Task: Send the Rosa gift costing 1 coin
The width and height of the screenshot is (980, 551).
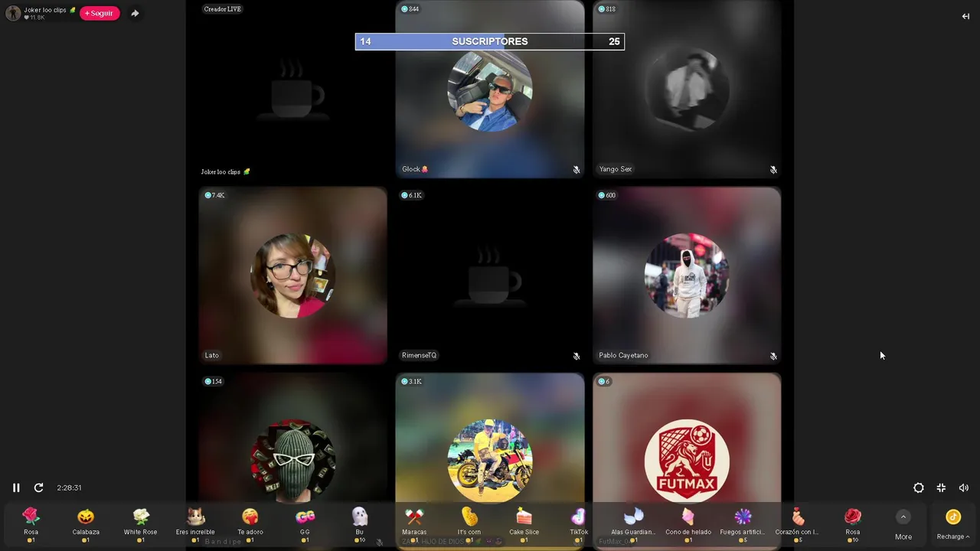Action: (x=31, y=525)
